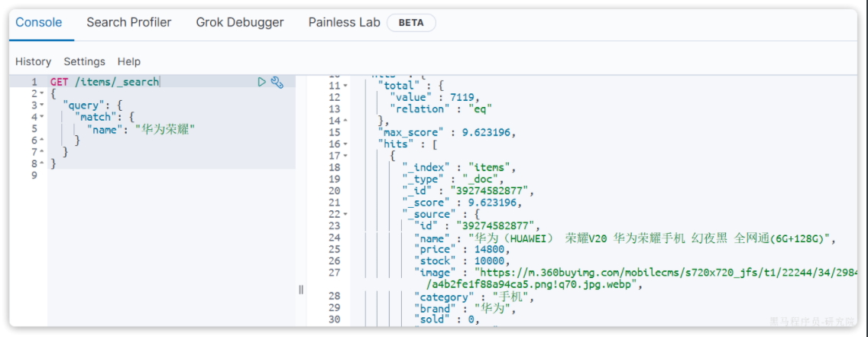Place cursor in GET /items/_search request line

[105, 82]
